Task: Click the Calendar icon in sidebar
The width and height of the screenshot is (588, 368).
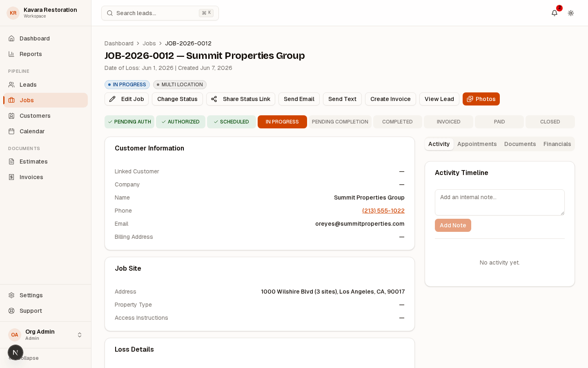Action: 11,131
